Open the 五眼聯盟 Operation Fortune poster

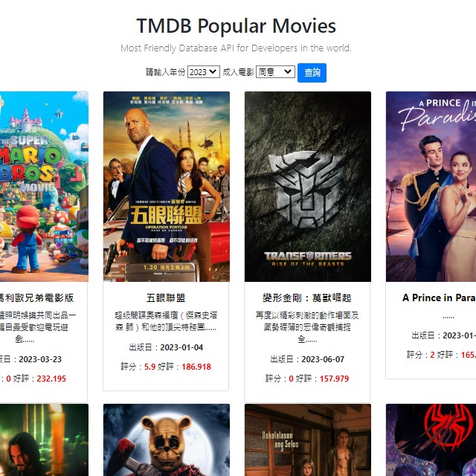tap(167, 187)
